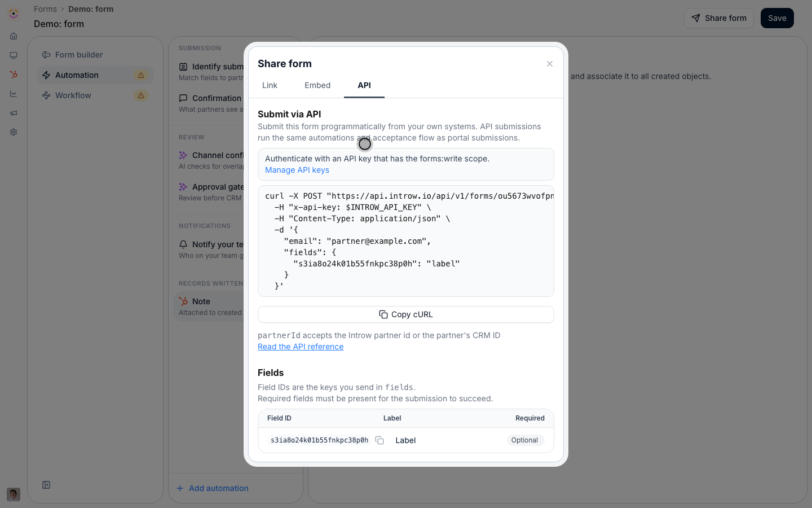812x508 pixels.
Task: Open the Form builder section
Action: pos(95,55)
